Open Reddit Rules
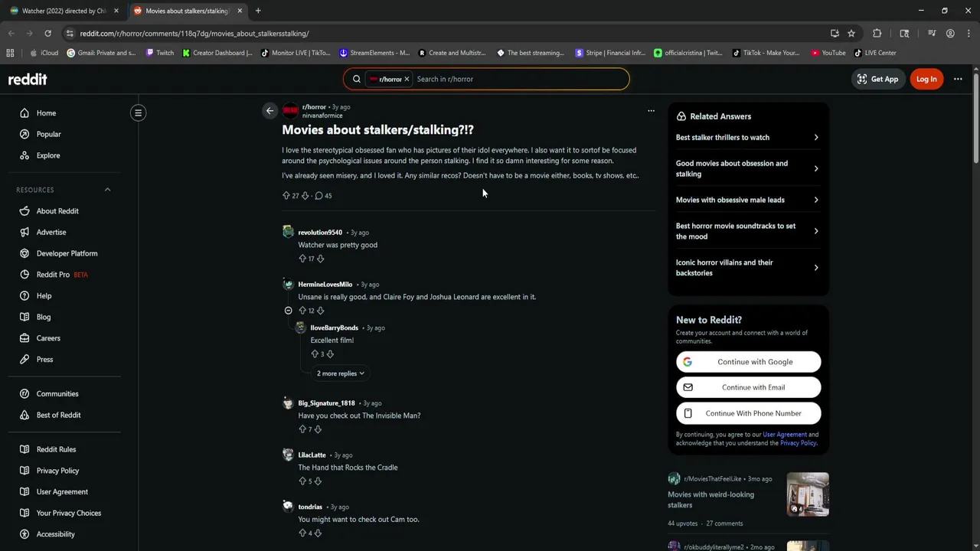This screenshot has height=551, width=980. click(x=56, y=449)
